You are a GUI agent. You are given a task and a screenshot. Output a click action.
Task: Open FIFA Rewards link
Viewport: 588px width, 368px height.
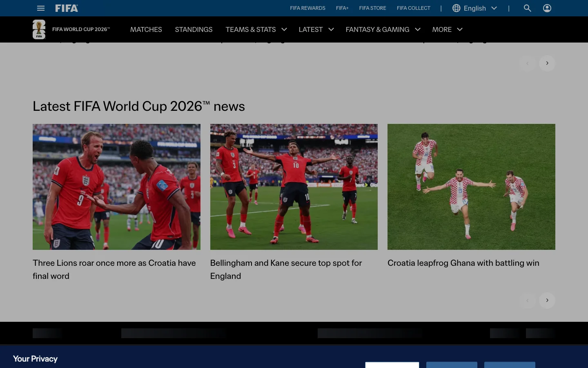click(x=307, y=8)
